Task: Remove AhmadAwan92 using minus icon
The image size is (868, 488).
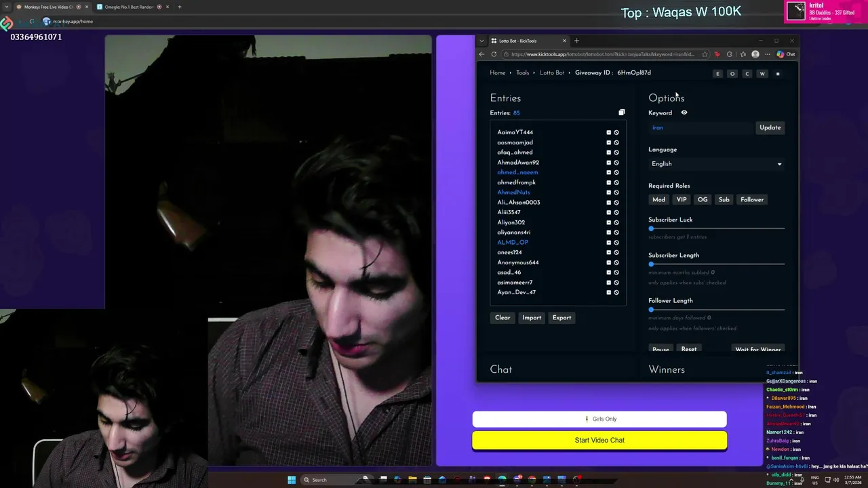Action: 608,163
